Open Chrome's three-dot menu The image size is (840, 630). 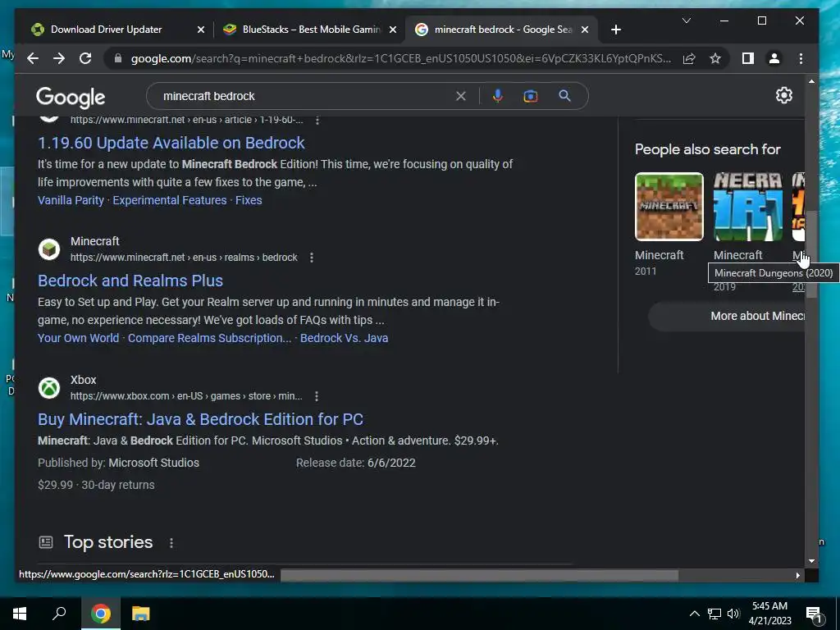[x=801, y=58]
